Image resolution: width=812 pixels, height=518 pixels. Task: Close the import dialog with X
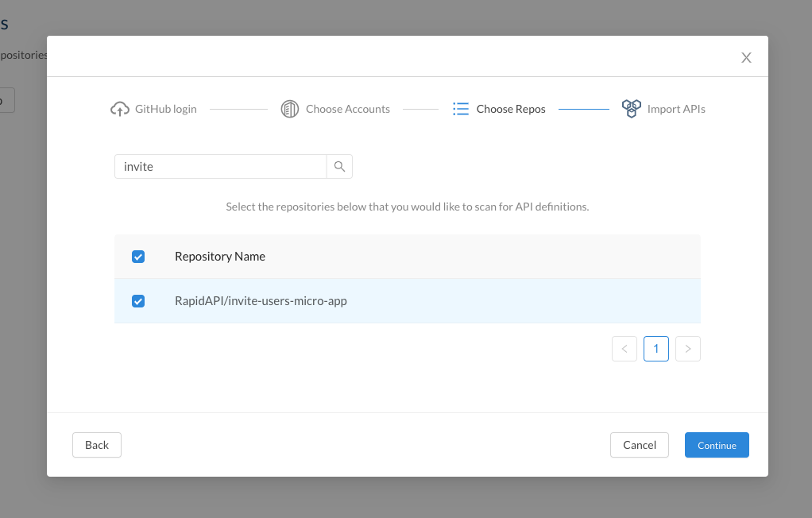(x=746, y=57)
